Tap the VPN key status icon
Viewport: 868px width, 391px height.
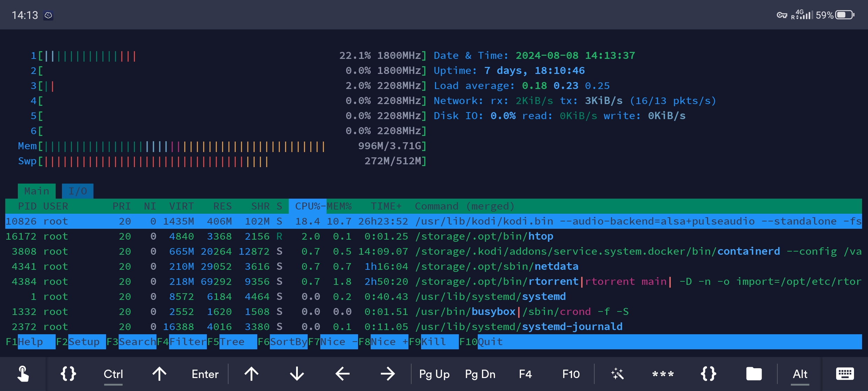click(782, 15)
